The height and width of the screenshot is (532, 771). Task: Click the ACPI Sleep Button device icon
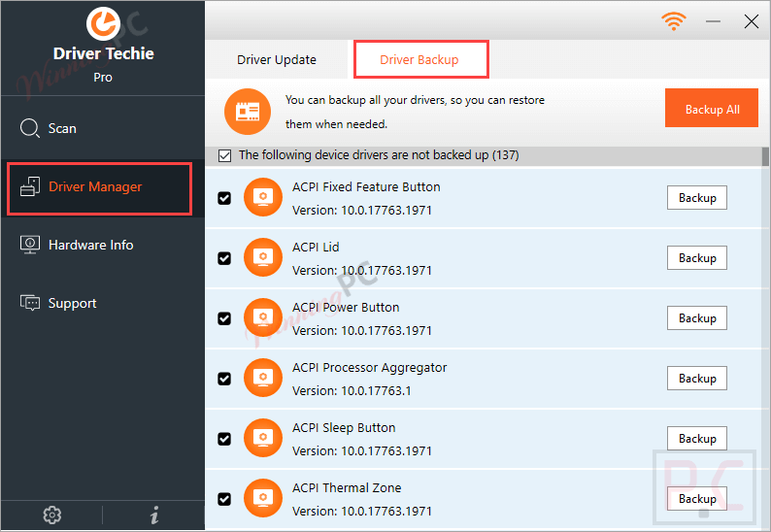pyautogui.click(x=263, y=438)
